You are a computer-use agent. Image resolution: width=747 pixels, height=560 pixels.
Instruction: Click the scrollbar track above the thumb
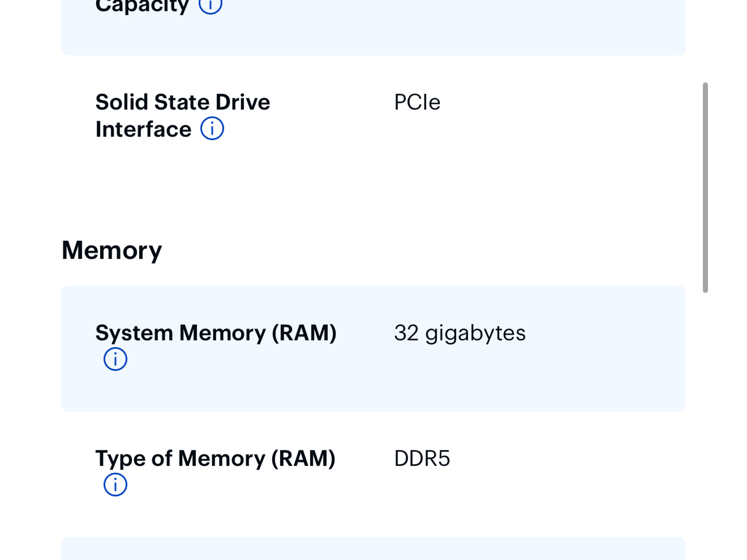click(x=705, y=41)
